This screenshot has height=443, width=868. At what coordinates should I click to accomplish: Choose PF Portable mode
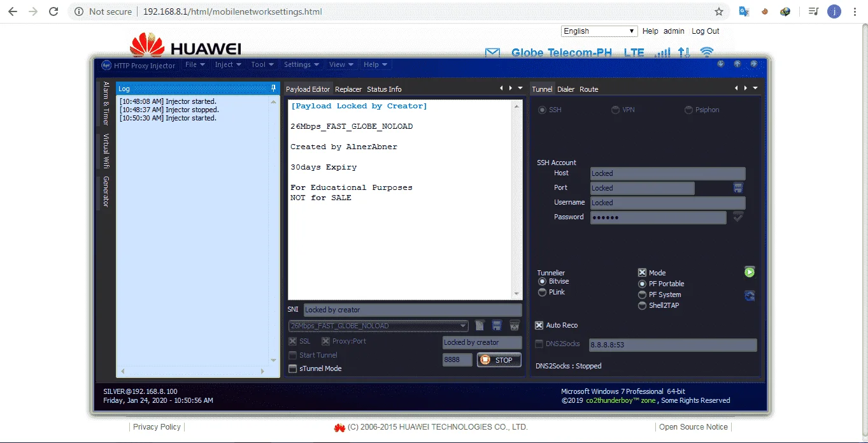click(643, 284)
